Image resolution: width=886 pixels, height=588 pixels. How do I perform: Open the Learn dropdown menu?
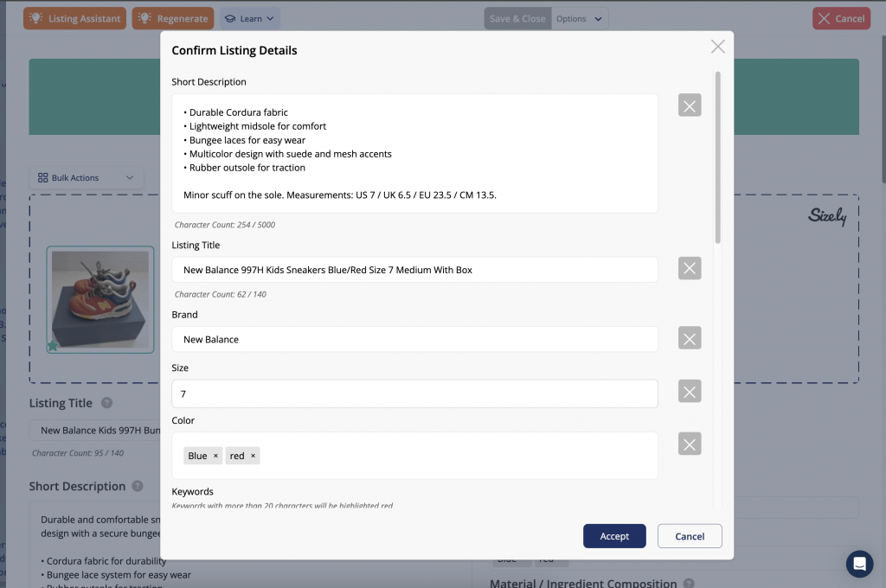coord(249,18)
